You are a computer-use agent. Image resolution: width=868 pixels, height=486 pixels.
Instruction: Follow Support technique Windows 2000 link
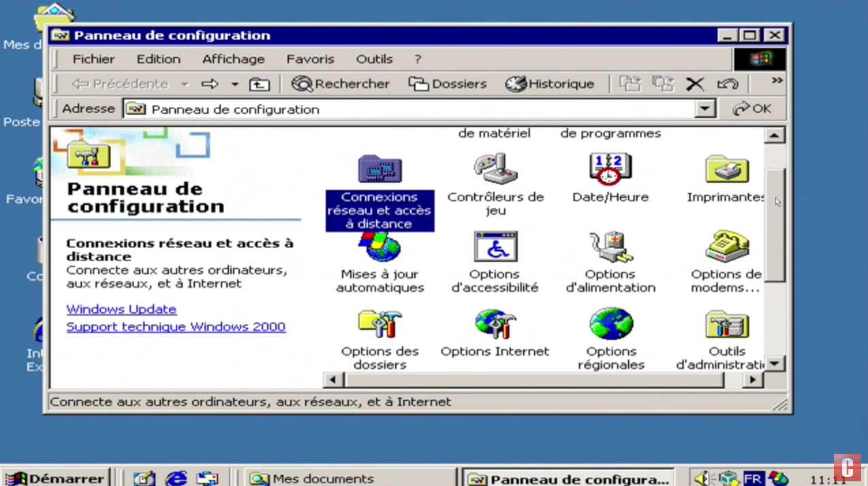[176, 326]
